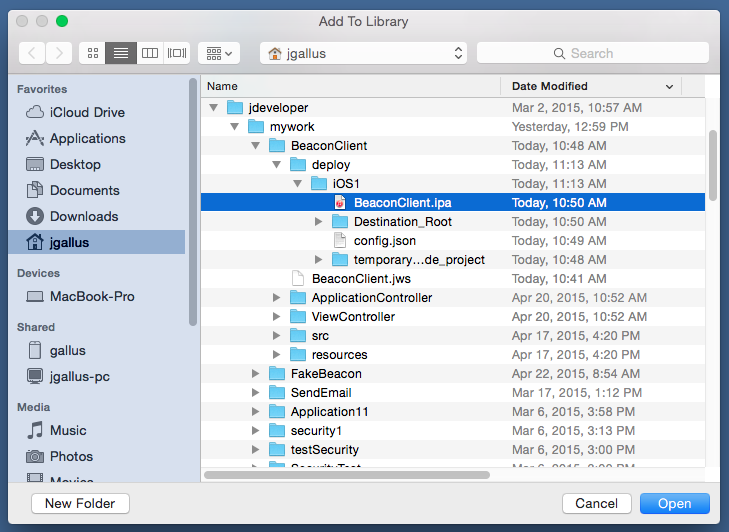The image size is (729, 532).
Task: Expand the ViewController folder
Action: coord(277,317)
